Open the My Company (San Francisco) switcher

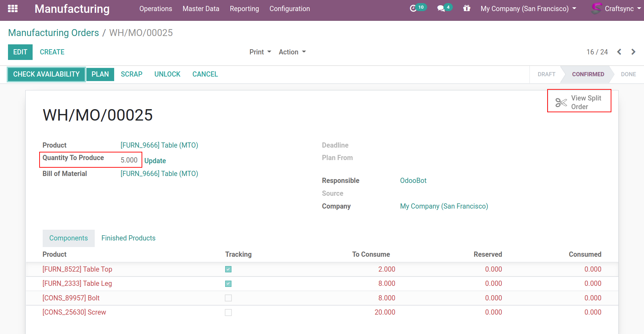(528, 9)
